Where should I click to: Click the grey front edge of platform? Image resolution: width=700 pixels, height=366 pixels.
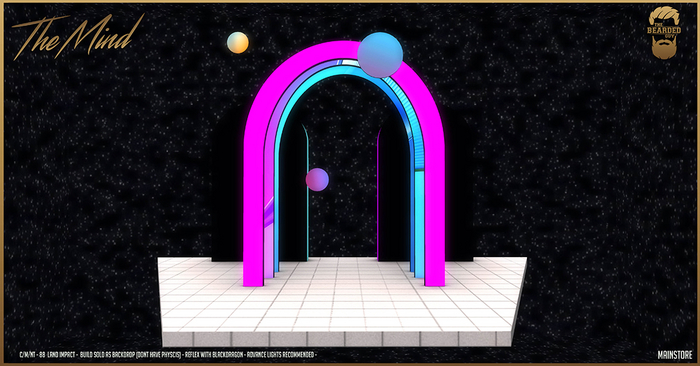pyautogui.click(x=337, y=339)
